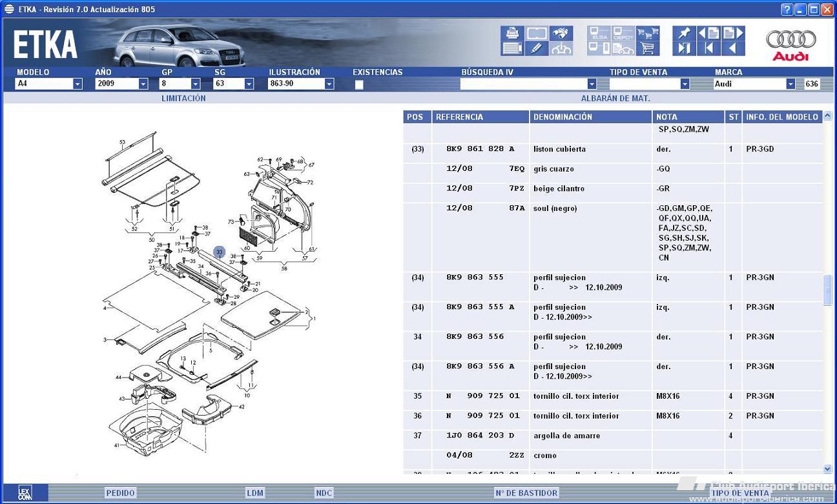
Task: Click the multiple shopping carts icon
Action: 647,33
